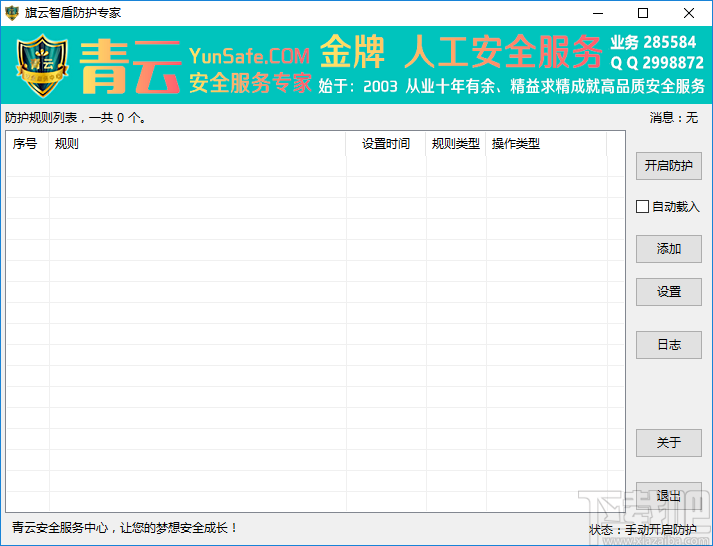The height and width of the screenshot is (546, 713).
Task: Click the 业务 285584 text in banner
Action: (653, 42)
